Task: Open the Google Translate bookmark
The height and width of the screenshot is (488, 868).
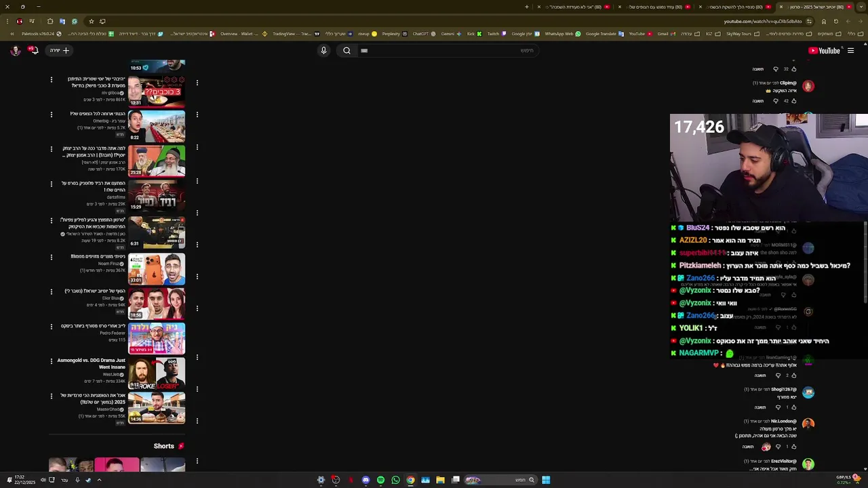Action: 604,33
